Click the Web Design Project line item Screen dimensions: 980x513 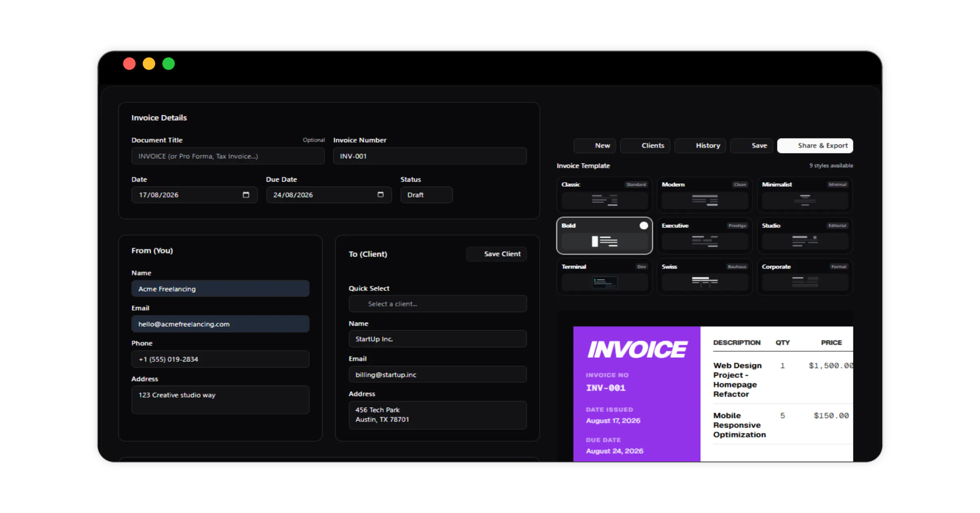coord(737,380)
